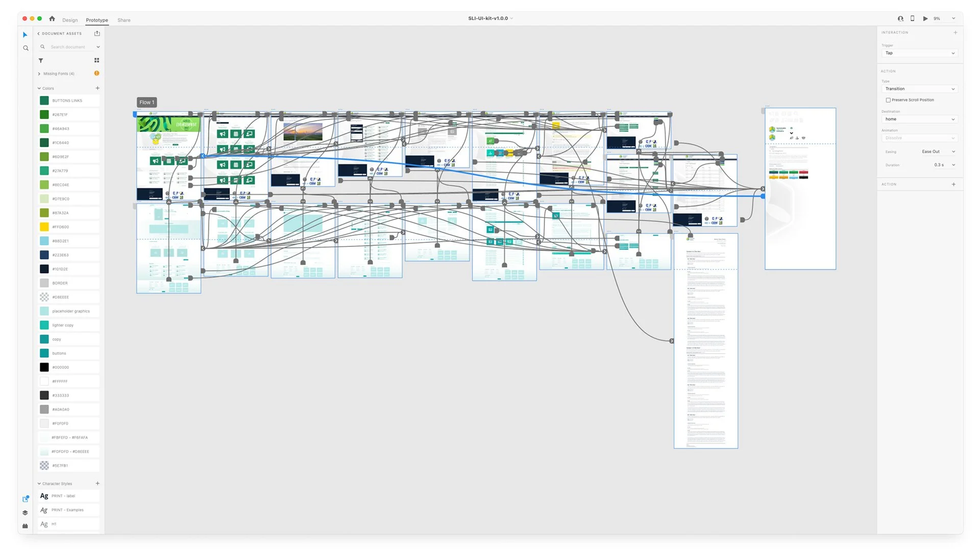Image resolution: width=980 pixels, height=559 pixels.
Task: Click the filter icon in Document Assets
Action: pos(41,60)
